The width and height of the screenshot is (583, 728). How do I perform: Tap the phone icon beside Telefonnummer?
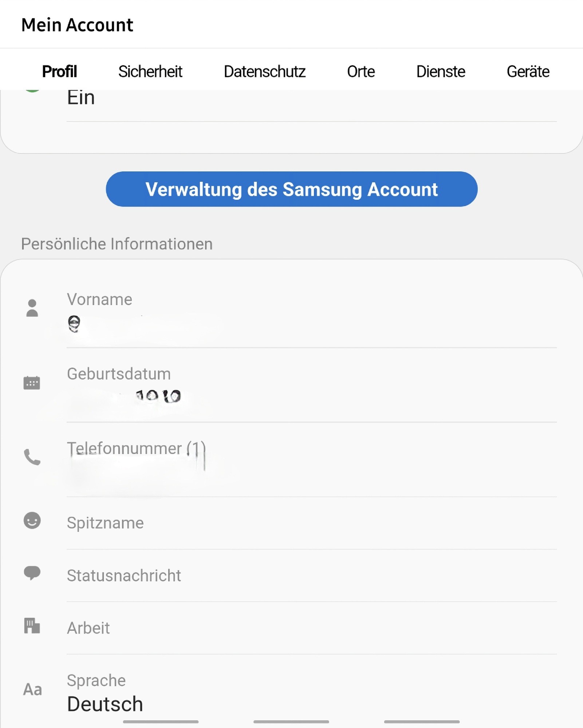tap(32, 457)
